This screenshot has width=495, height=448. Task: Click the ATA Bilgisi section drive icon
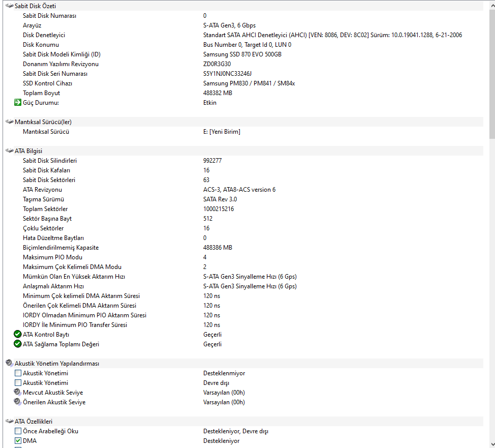coord(10,151)
